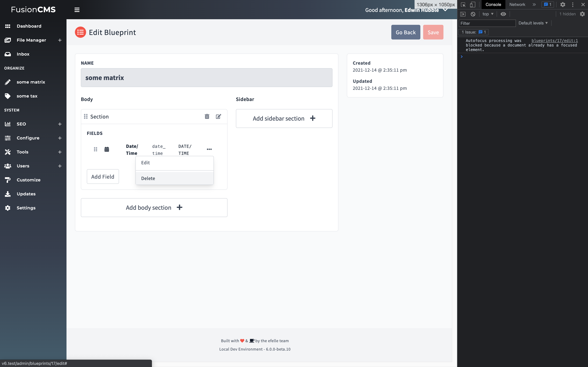This screenshot has width=588, height=367.
Task: Toggle the device emulation mode in DevTools
Action: [472, 5]
